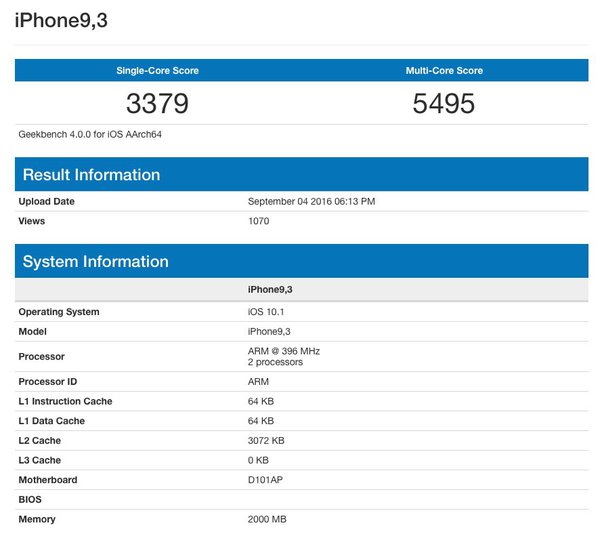The height and width of the screenshot is (536, 600).
Task: Select the L2 Cache label
Action: tap(40, 440)
